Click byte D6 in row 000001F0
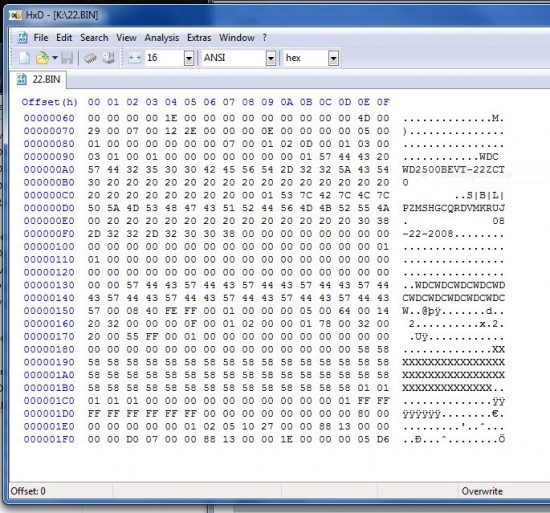 (x=383, y=440)
